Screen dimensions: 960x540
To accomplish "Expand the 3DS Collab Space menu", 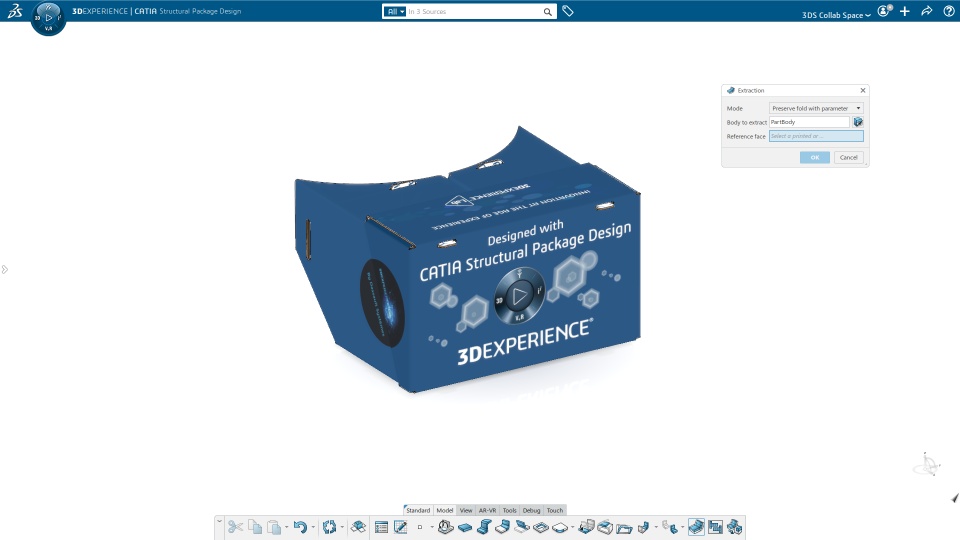I will 836,15.
